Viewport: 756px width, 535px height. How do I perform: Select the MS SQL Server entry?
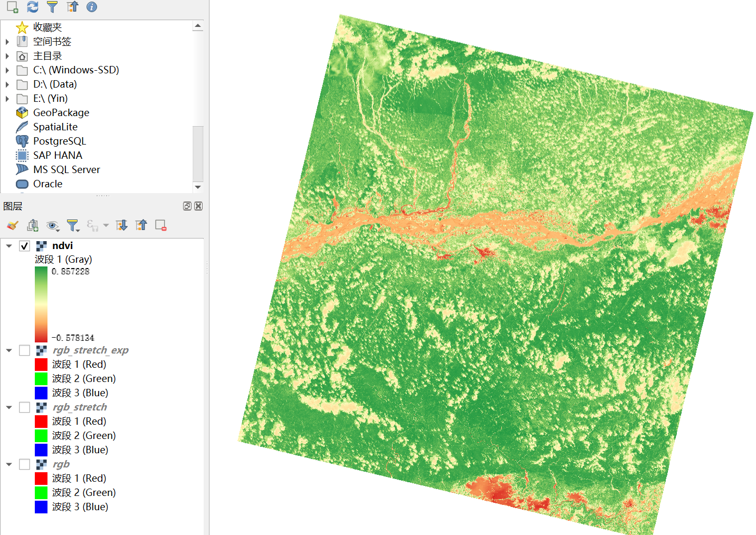66,169
